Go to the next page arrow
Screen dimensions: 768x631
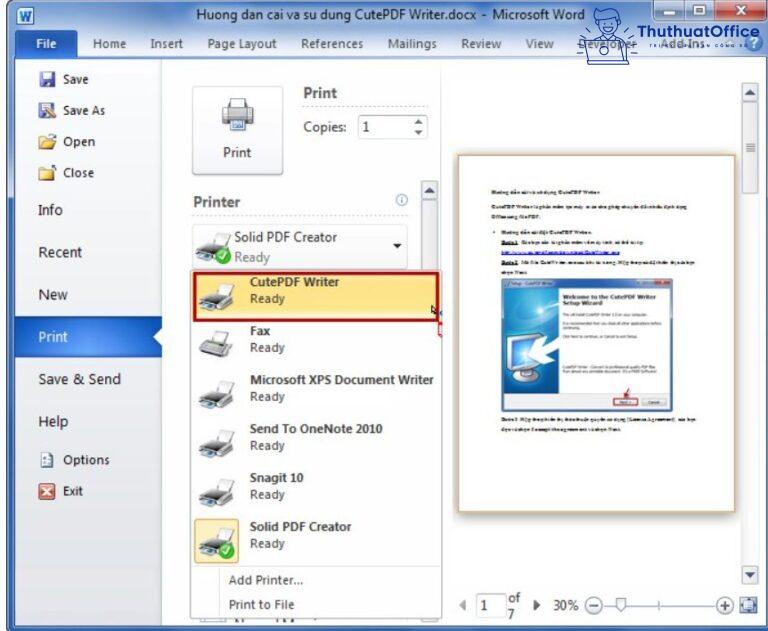(537, 605)
